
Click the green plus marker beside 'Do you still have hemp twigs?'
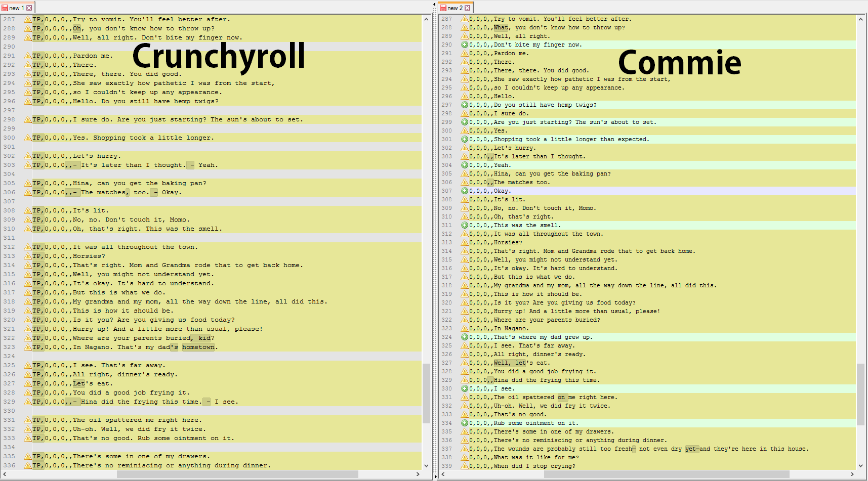464,105
